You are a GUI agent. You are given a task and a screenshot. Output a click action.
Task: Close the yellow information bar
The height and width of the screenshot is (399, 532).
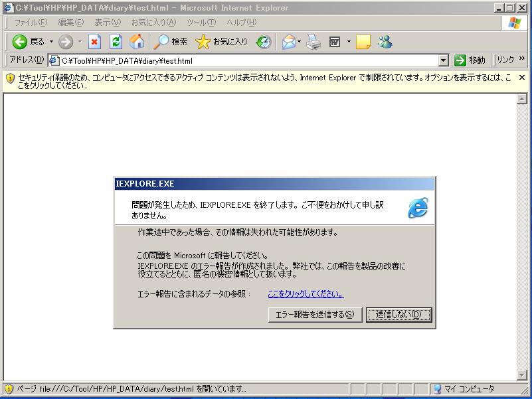[522, 78]
